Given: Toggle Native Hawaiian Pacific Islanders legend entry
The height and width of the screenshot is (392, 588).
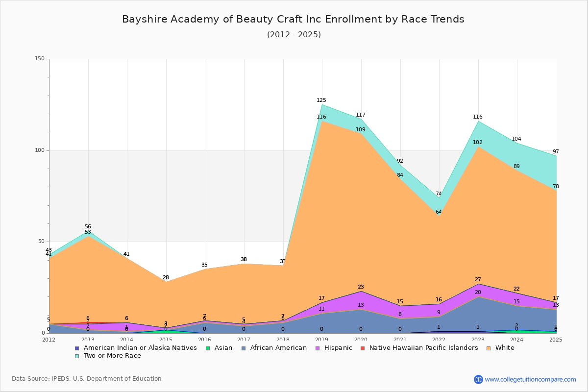Looking at the screenshot, I should (x=419, y=348).
